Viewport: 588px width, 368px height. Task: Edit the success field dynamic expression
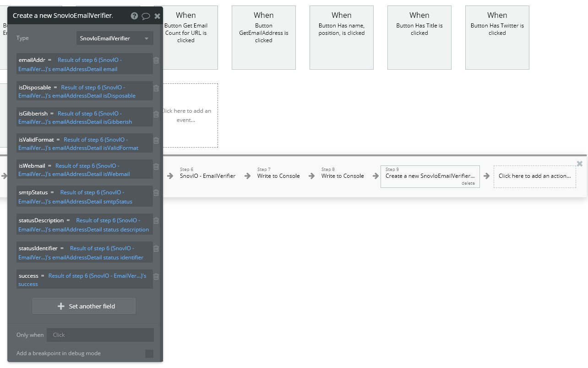(x=85, y=280)
